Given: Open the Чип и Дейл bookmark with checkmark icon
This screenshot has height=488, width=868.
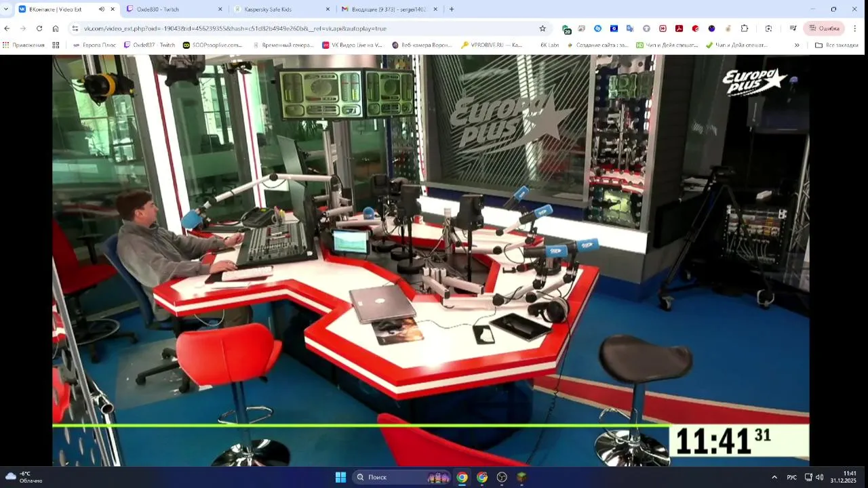Looking at the screenshot, I should 737,45.
